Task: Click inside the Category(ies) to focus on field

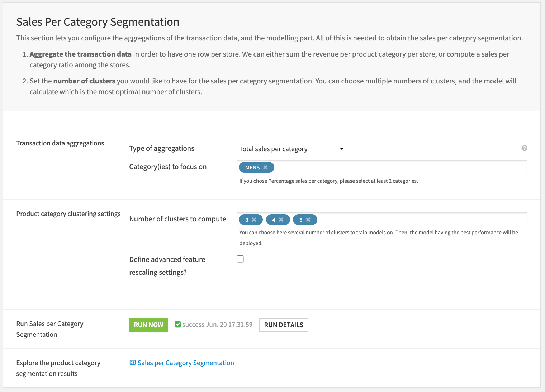Action: point(394,167)
